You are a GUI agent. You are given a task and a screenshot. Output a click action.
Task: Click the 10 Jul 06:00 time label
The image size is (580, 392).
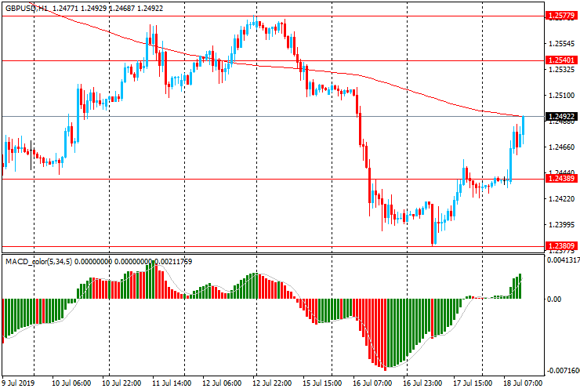pyautogui.click(x=71, y=383)
